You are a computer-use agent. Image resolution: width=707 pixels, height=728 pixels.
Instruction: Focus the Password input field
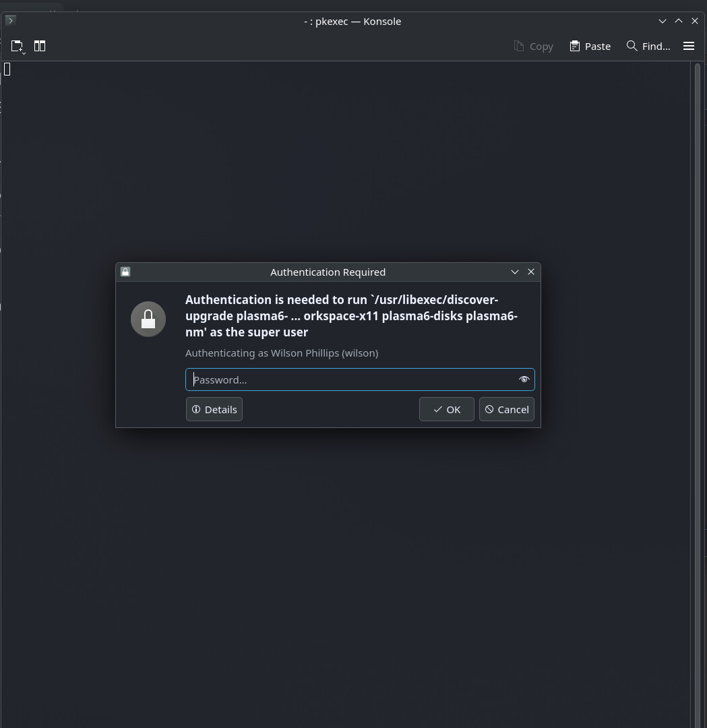(350, 380)
